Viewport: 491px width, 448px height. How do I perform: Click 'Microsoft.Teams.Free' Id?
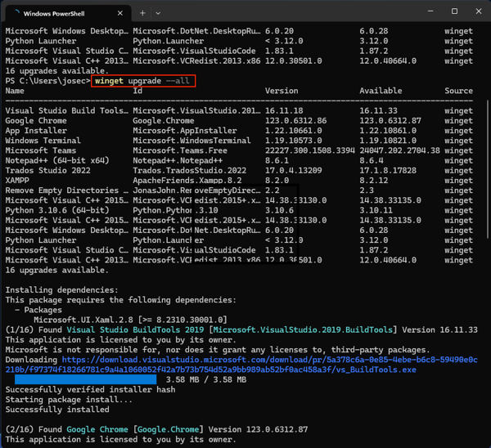(x=180, y=150)
